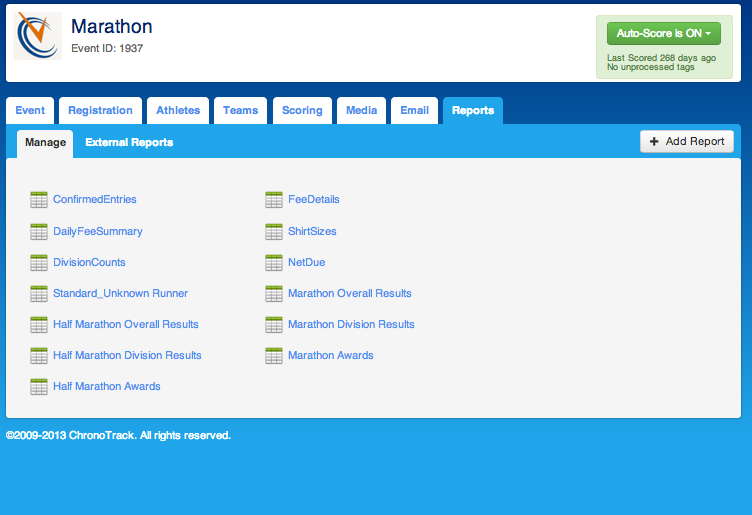Select the Reports tab

473,111
